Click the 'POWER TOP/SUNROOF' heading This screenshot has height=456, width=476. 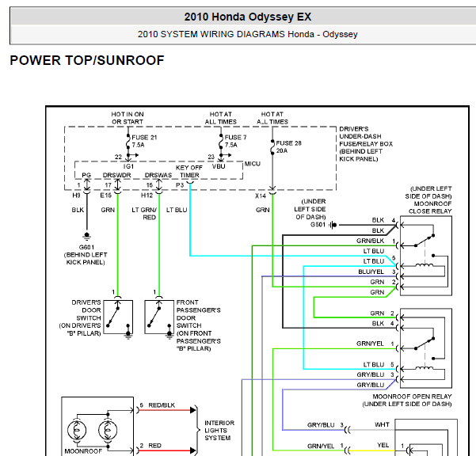[87, 60]
